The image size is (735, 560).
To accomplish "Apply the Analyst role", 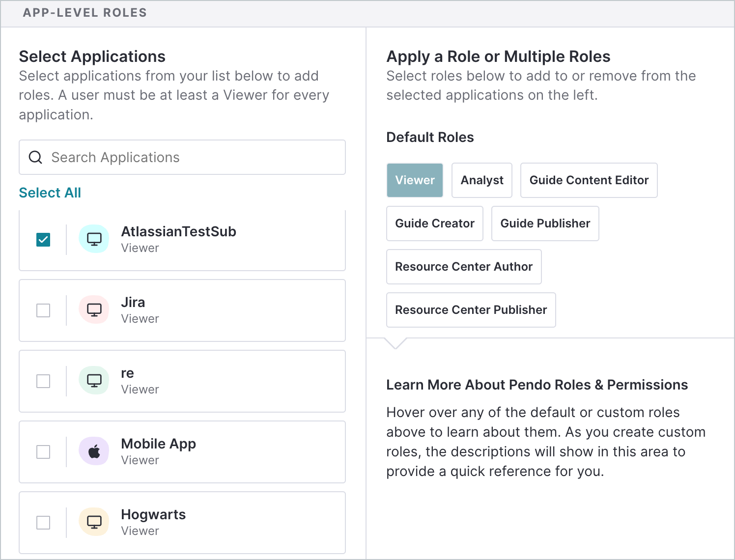I will 482,180.
